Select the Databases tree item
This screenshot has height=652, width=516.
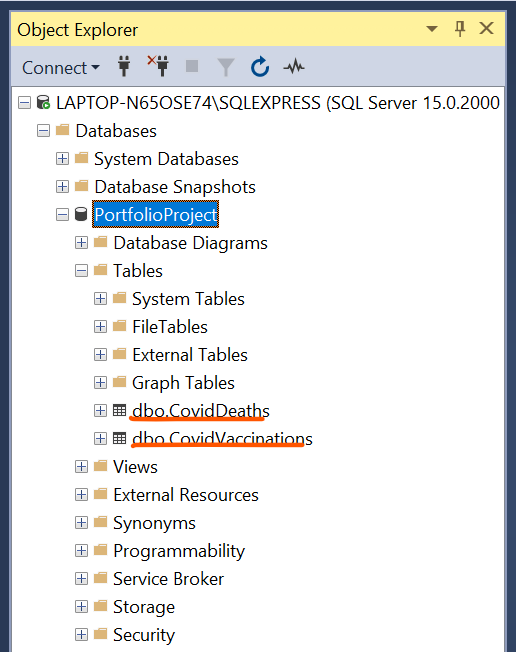coord(116,131)
